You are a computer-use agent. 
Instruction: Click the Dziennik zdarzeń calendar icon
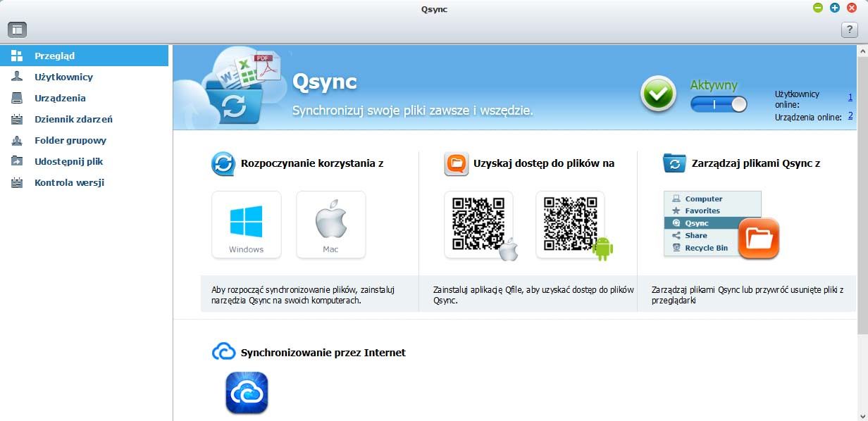point(17,119)
